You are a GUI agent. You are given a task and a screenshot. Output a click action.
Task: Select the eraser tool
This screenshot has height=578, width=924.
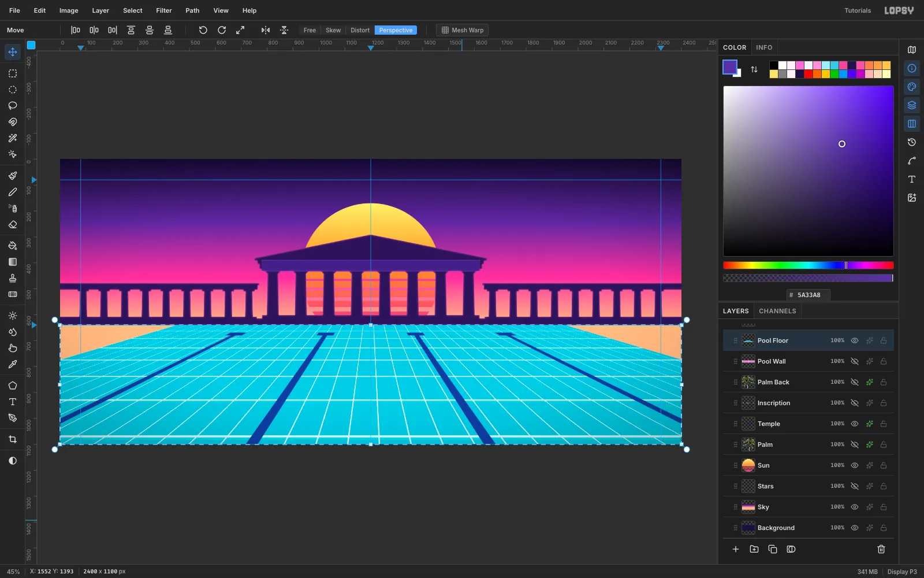point(12,224)
